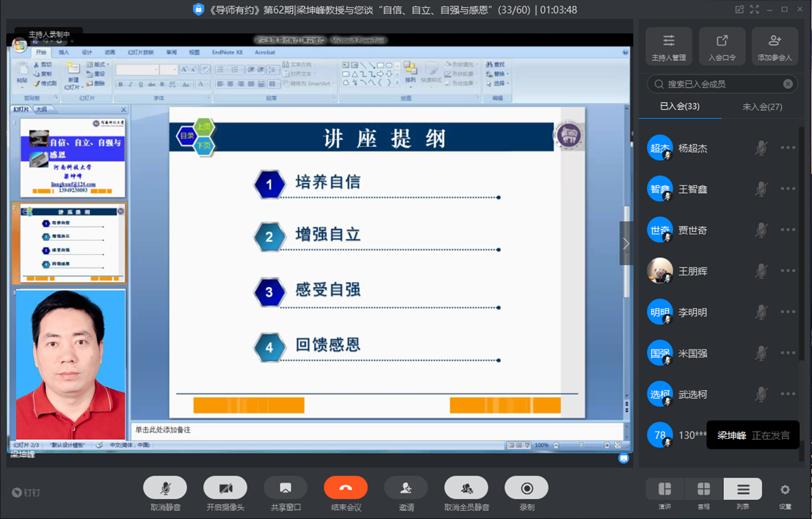Screen dimensions: 812x519
Task: Open 设置 settings gear
Action: pyautogui.click(x=785, y=490)
